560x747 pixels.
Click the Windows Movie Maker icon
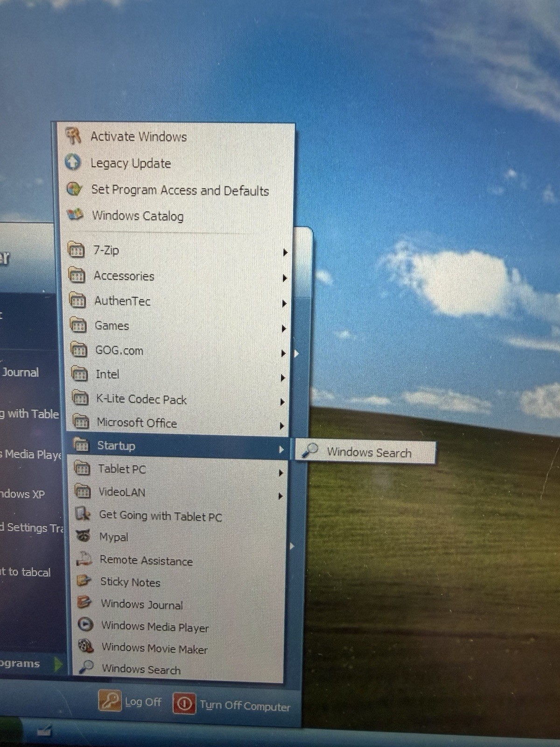click(86, 646)
